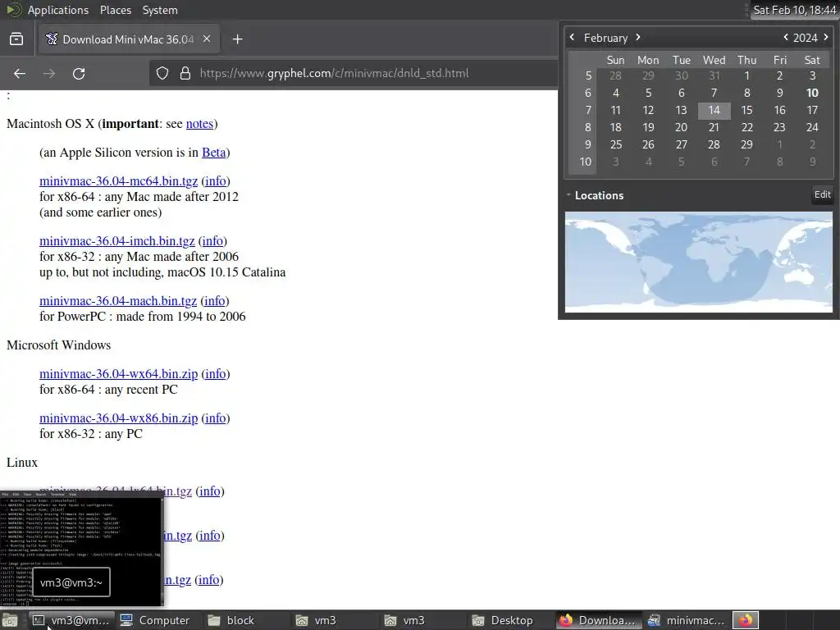
Task: Open info link beside wx86 download
Action: pyautogui.click(x=216, y=418)
